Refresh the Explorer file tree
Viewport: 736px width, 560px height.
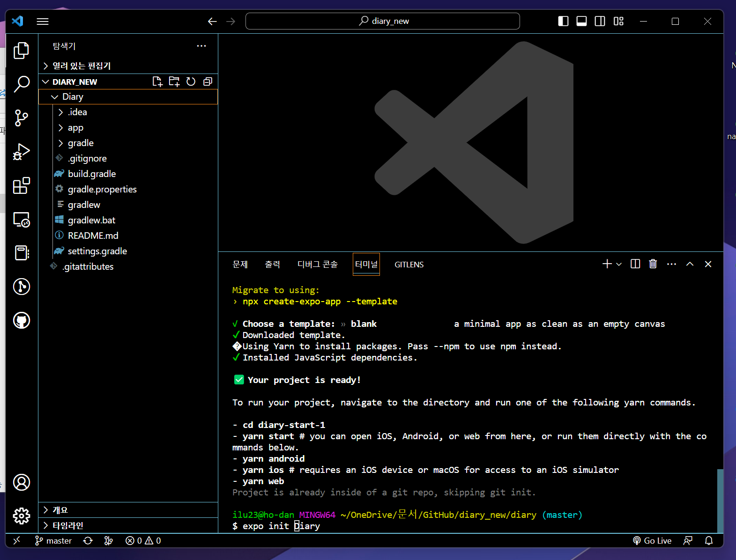pyautogui.click(x=191, y=81)
